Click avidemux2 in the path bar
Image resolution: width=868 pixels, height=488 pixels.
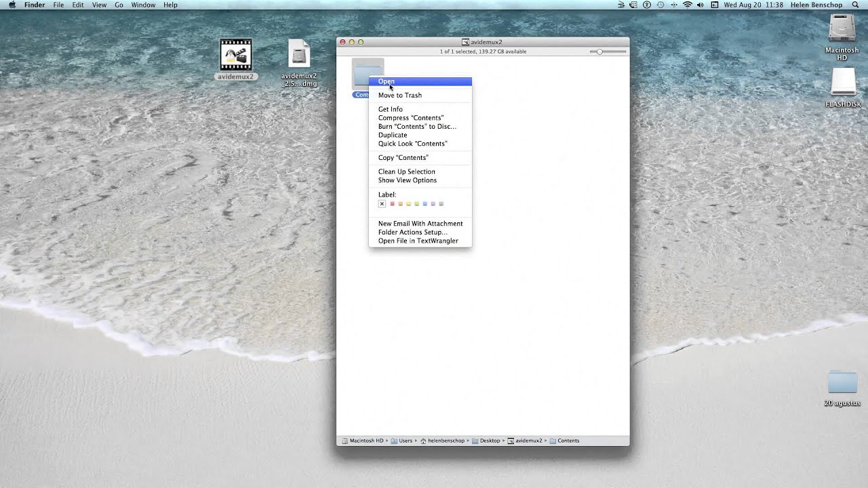[524, 441]
